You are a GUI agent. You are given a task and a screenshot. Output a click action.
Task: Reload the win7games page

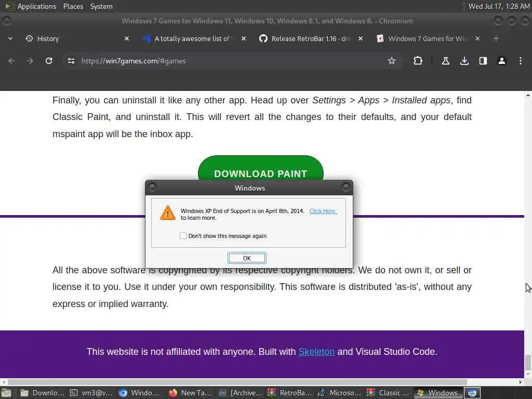[49, 61]
